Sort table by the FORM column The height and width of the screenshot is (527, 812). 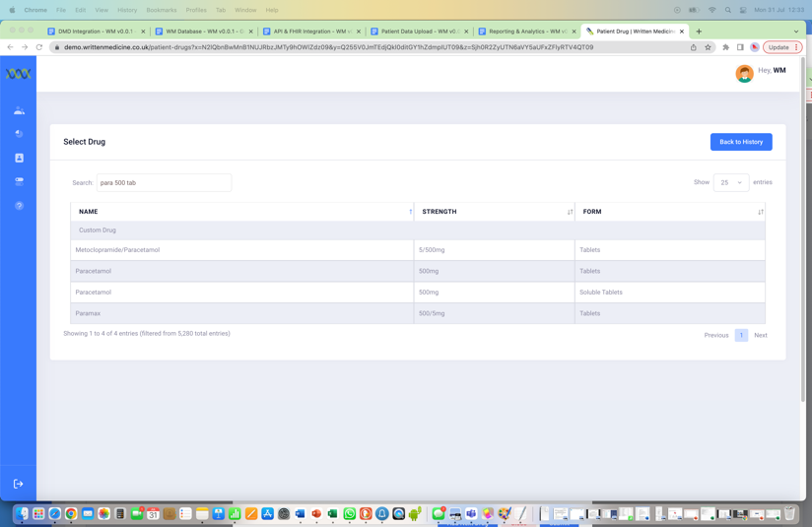click(669, 212)
